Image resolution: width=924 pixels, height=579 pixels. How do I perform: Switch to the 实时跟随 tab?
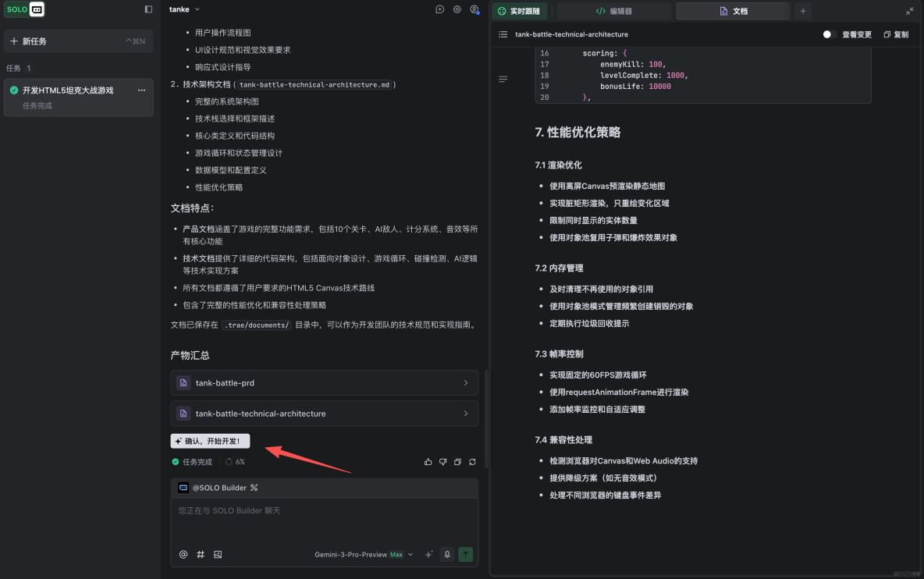[x=520, y=11]
